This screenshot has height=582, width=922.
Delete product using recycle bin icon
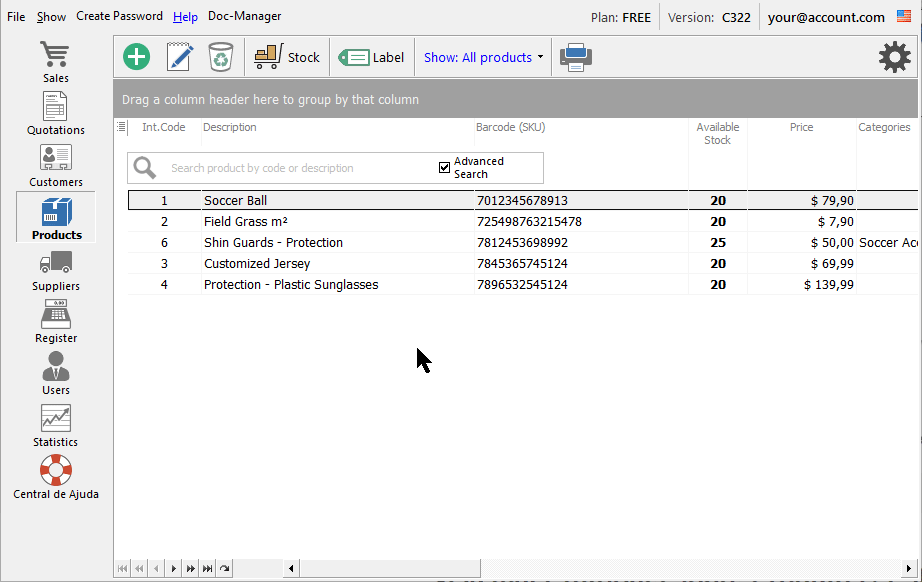[x=221, y=57]
